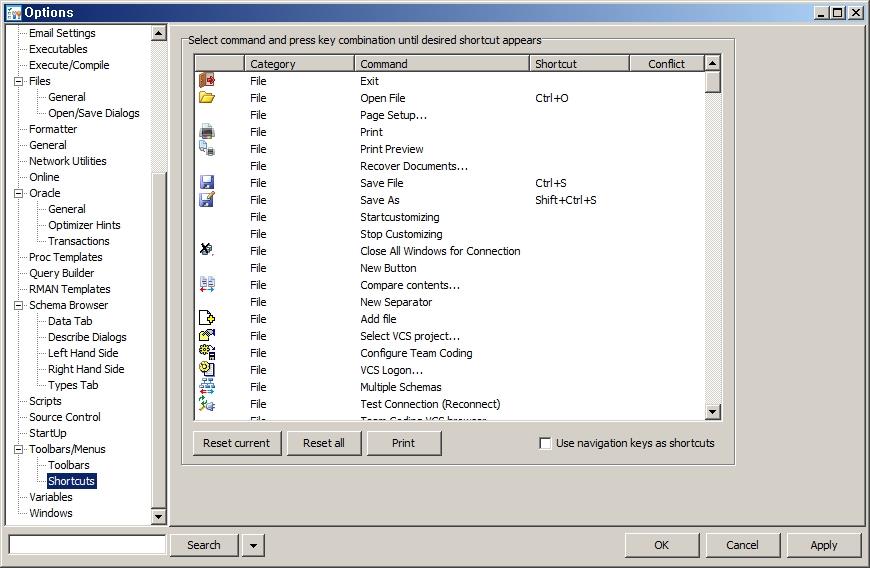Click the Apply button
This screenshot has width=870, height=568.
[x=824, y=545]
